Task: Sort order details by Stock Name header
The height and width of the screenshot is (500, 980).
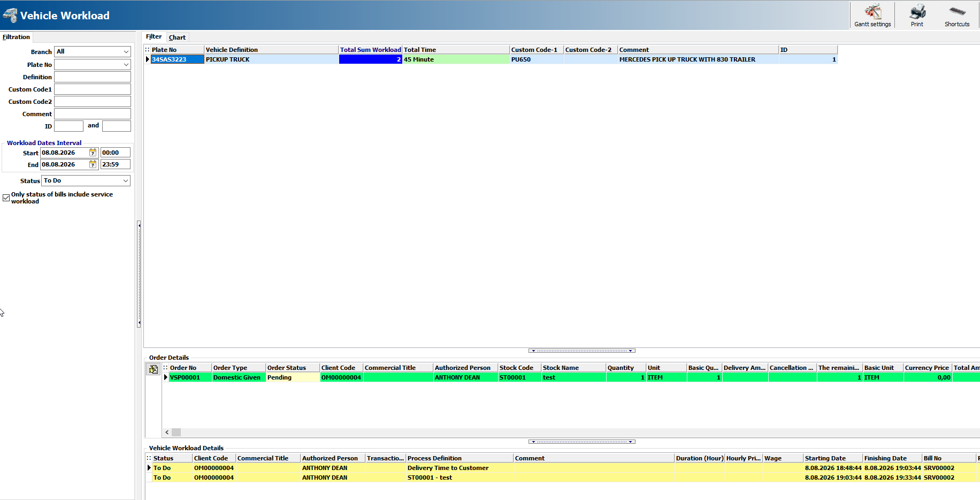Action: click(x=573, y=368)
